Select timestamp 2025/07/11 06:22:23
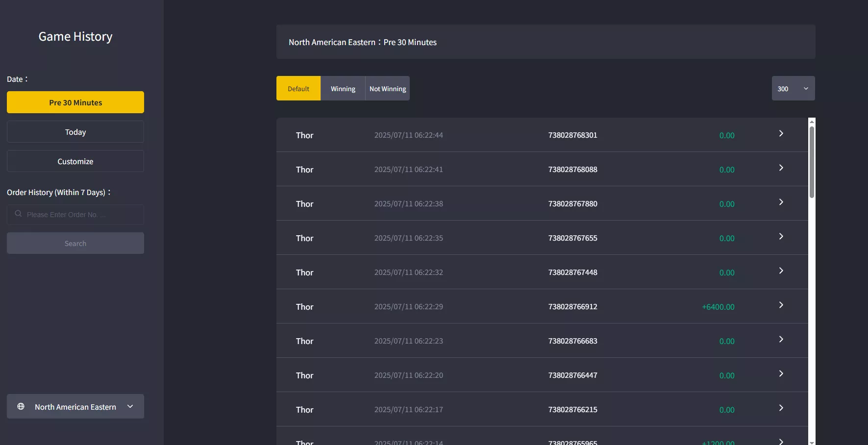 coord(409,341)
